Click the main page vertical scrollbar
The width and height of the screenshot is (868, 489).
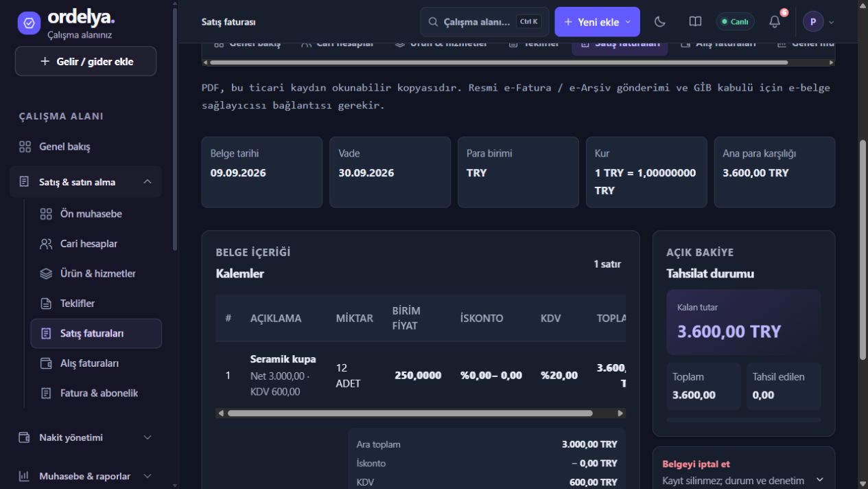(x=863, y=249)
